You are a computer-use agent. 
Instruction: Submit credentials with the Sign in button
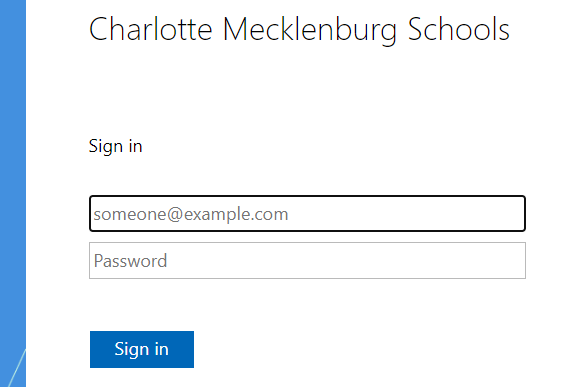click(x=142, y=349)
